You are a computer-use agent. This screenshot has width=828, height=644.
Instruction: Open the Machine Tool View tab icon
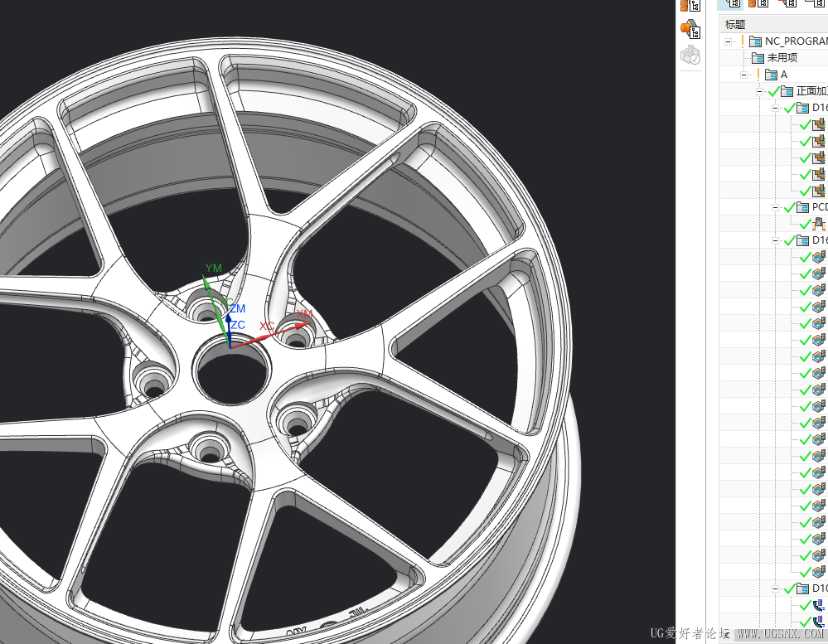coord(759,3)
